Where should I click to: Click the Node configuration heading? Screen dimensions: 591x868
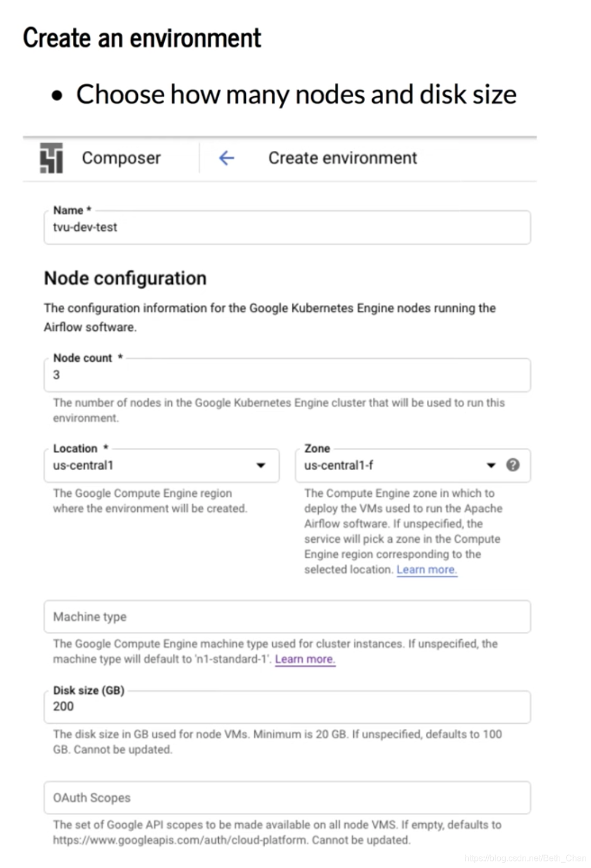click(125, 278)
